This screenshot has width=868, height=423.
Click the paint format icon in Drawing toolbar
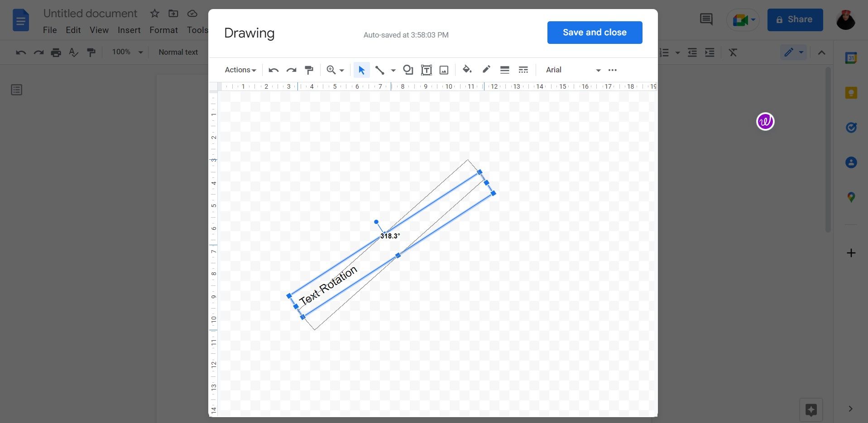pyautogui.click(x=309, y=70)
